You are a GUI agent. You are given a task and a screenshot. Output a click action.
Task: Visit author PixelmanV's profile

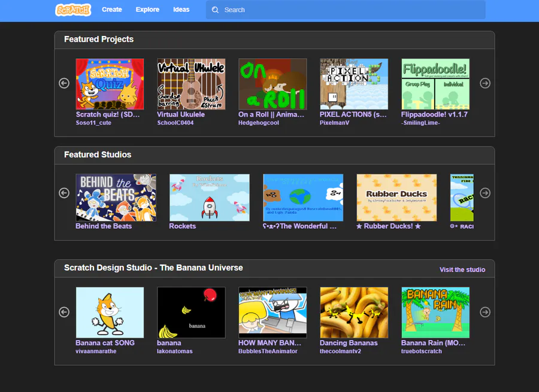pyautogui.click(x=334, y=123)
